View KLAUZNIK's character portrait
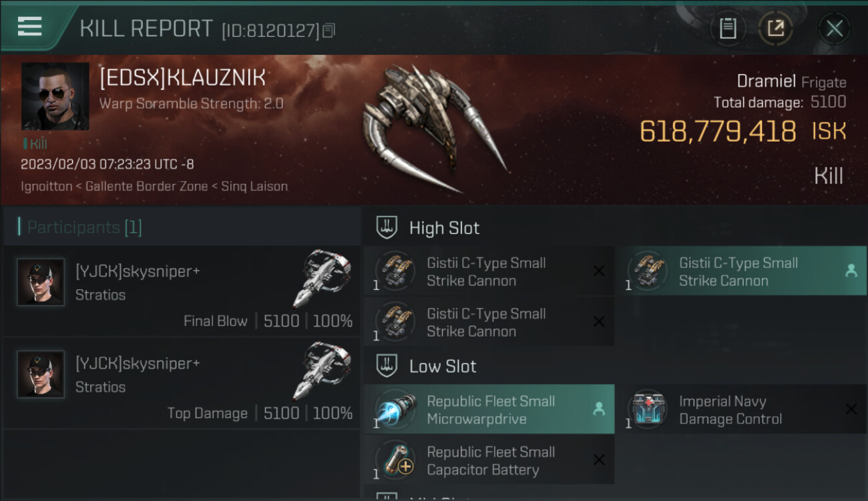This screenshot has width=868, height=501. coord(55,96)
